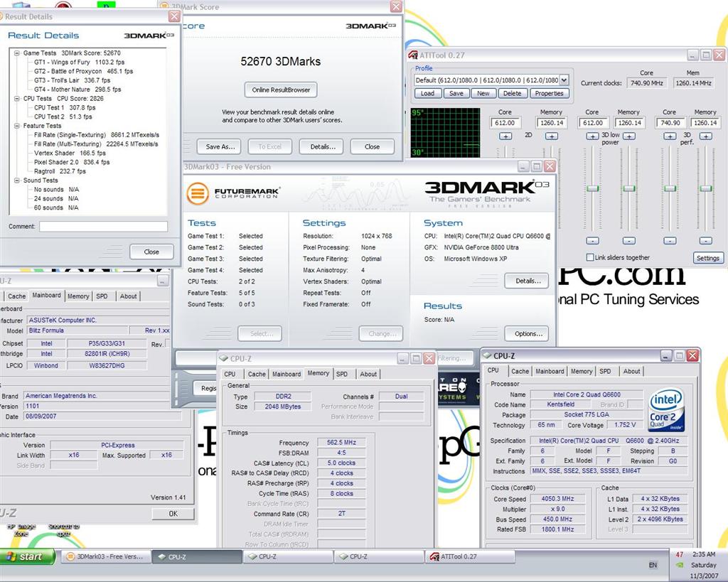Screen dimensions: 728x582
Task: Activate 3DMark03 taskbar button
Action: point(105,556)
